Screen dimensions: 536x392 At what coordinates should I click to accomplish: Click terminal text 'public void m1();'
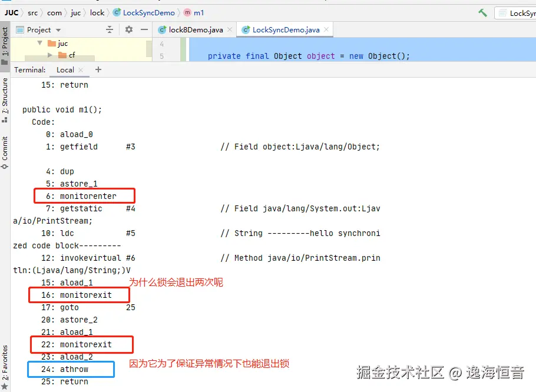click(x=62, y=109)
